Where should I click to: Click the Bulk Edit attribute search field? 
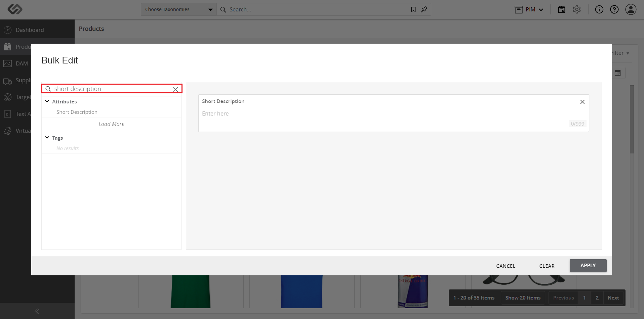(x=112, y=89)
